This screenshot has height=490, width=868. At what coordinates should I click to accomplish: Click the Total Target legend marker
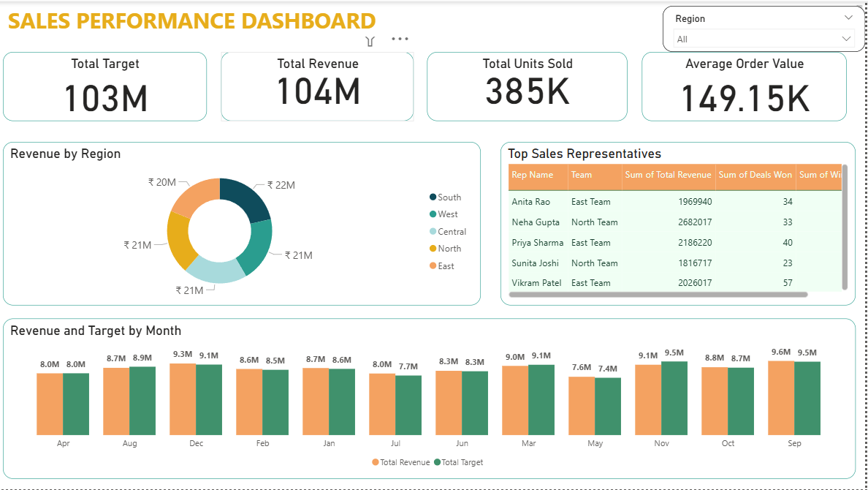[438, 462]
